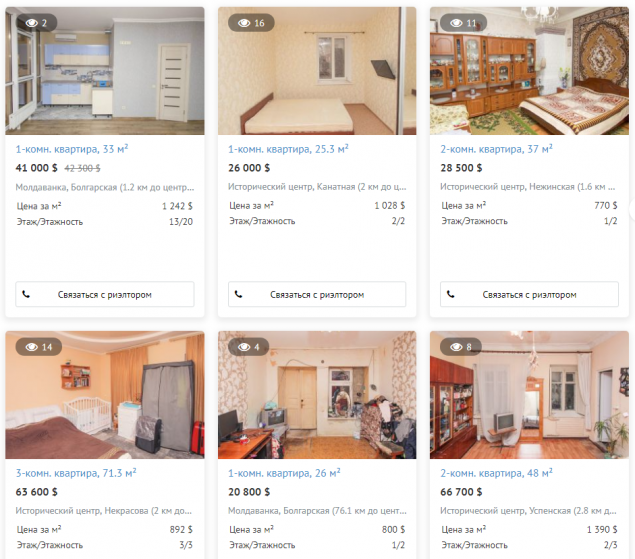
Task: Contact the realtor for the 28 500 $ apartment
Action: click(x=529, y=294)
